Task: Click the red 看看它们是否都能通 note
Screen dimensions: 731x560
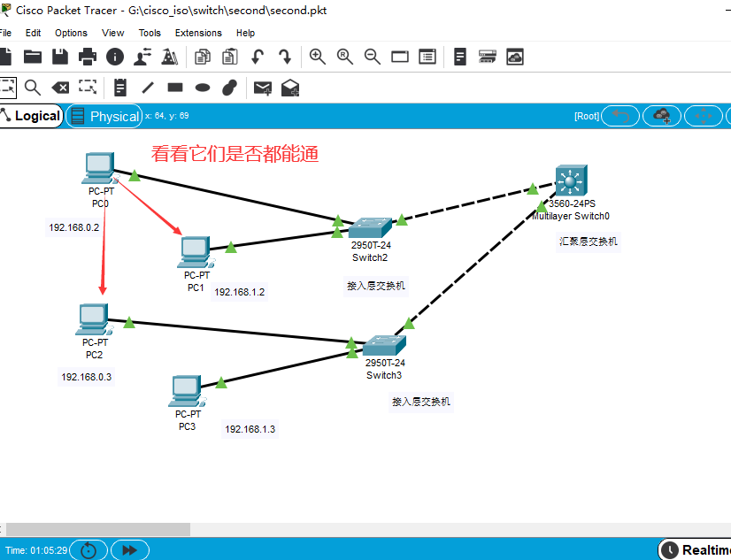Action: [235, 154]
